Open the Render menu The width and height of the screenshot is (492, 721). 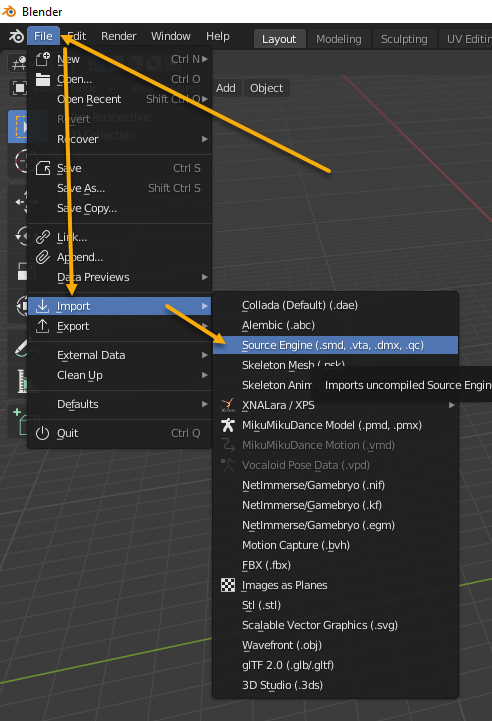[119, 36]
